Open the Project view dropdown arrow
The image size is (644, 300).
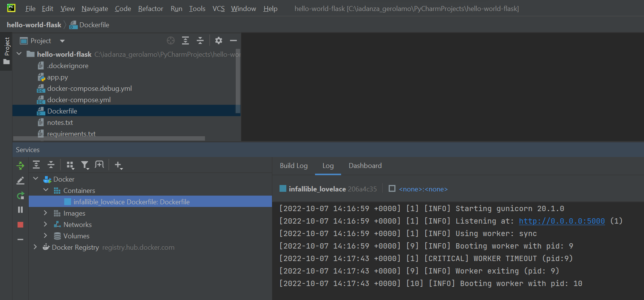coord(62,41)
